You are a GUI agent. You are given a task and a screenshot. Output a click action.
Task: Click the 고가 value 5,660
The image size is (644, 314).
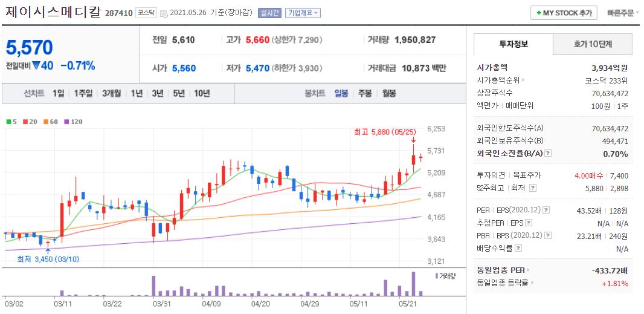point(257,40)
